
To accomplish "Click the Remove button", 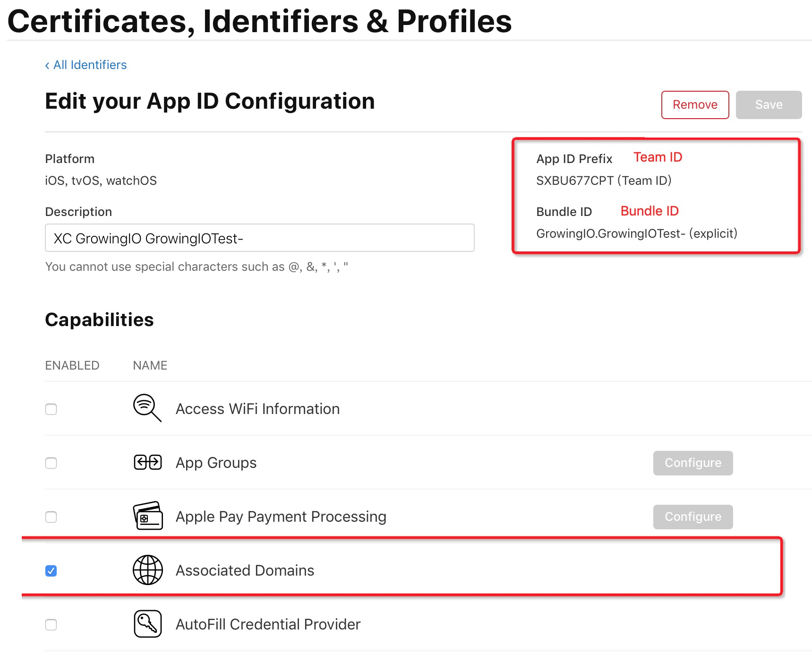I will coord(695,104).
